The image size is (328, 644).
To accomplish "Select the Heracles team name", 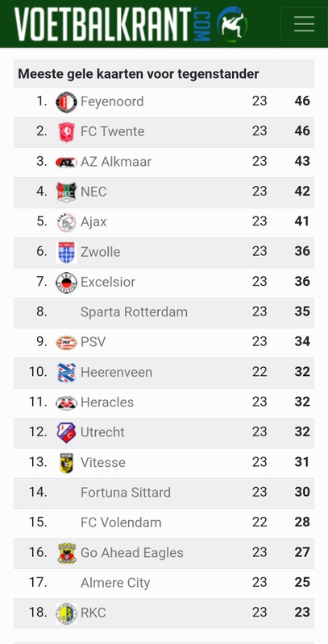I will (107, 402).
